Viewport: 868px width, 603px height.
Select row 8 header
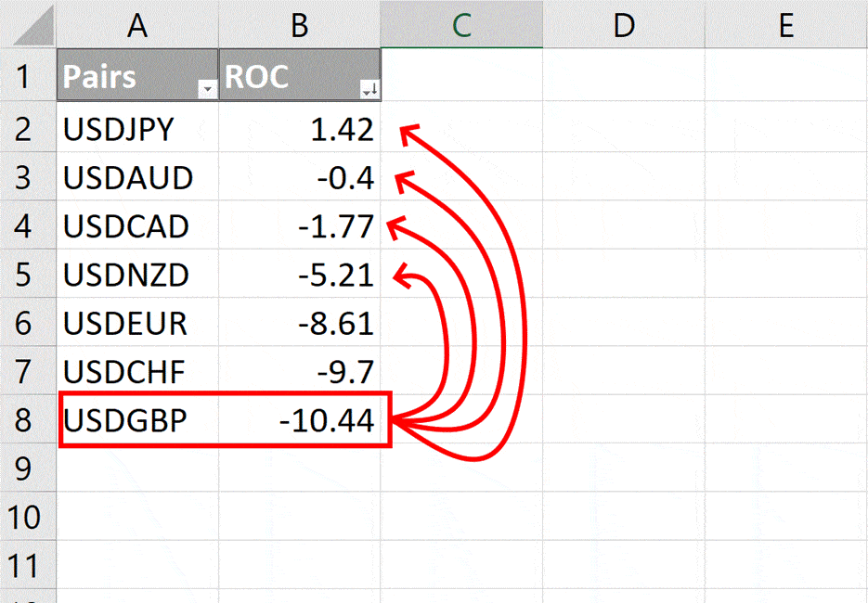point(28,419)
